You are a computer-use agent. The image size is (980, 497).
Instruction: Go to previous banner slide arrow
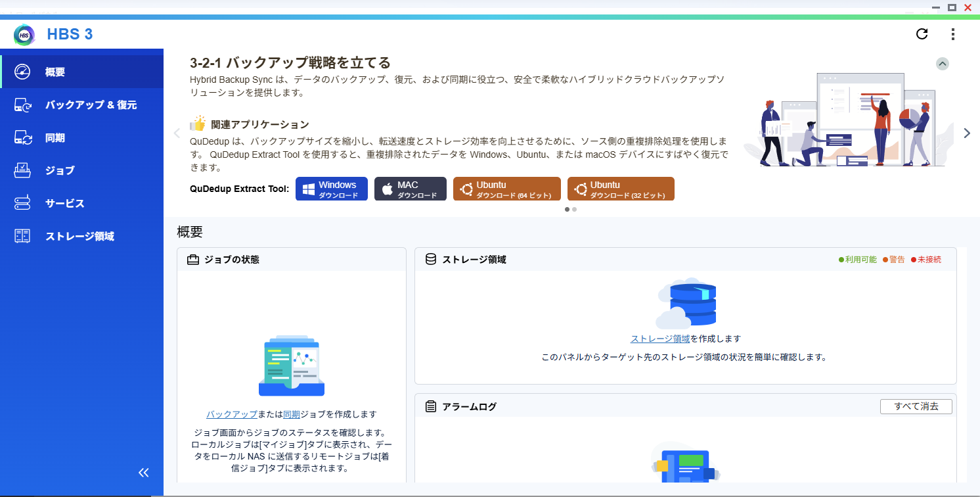[x=176, y=133]
